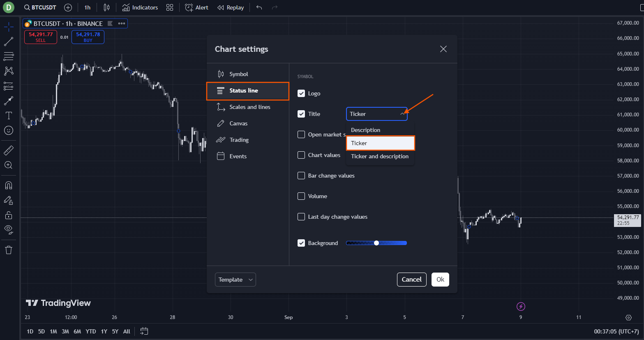Choose Ticker from title dropdown
The width and height of the screenshot is (644, 340).
coord(381,143)
